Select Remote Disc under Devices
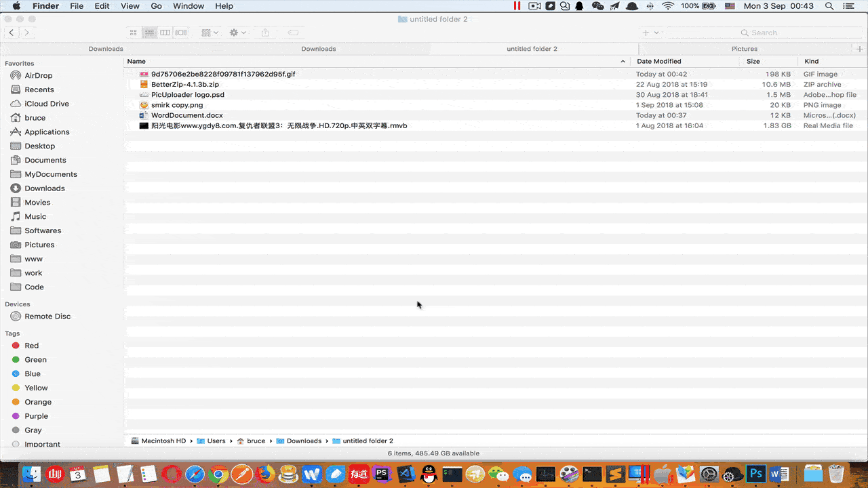The height and width of the screenshot is (488, 868). (47, 317)
